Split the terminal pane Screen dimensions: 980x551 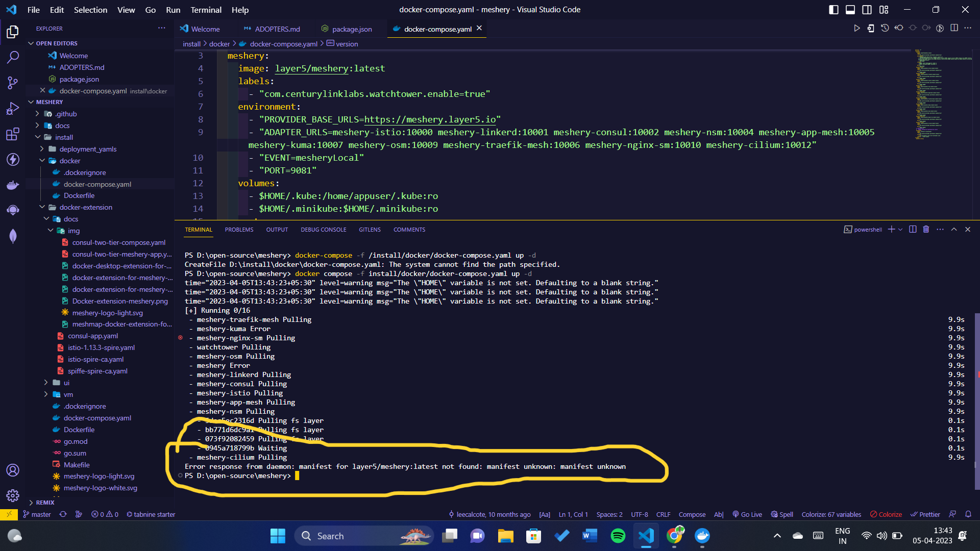pos(913,229)
